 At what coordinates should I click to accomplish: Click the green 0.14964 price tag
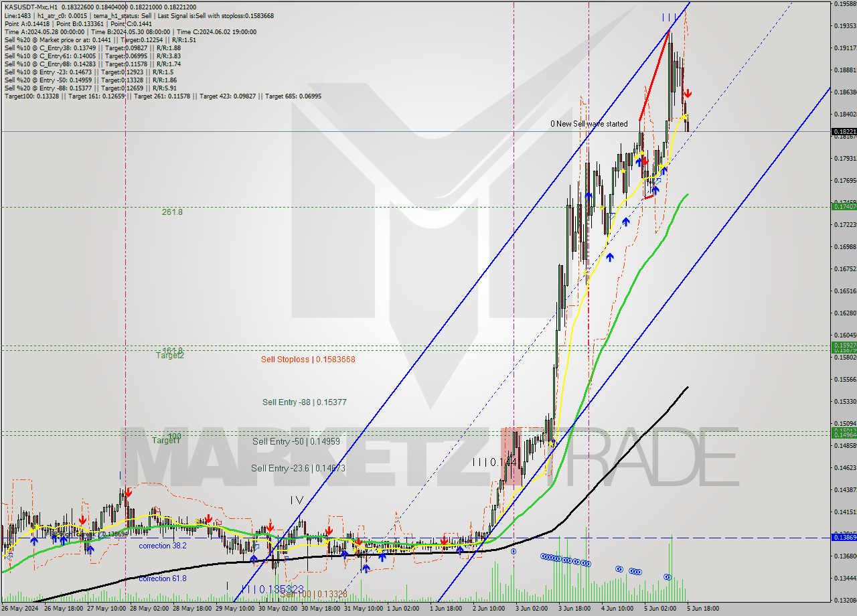843,435
